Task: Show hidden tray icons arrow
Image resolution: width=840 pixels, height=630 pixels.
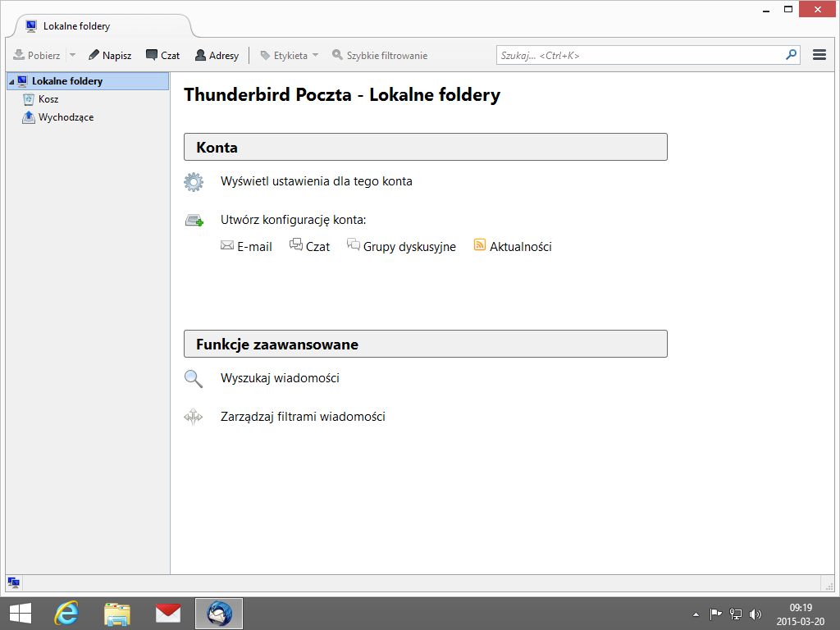Action: click(x=696, y=614)
